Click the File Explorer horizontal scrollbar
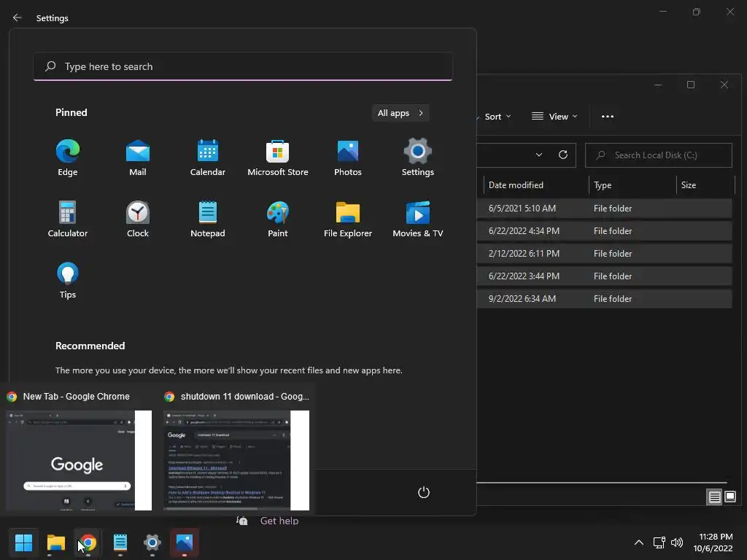 [602, 483]
